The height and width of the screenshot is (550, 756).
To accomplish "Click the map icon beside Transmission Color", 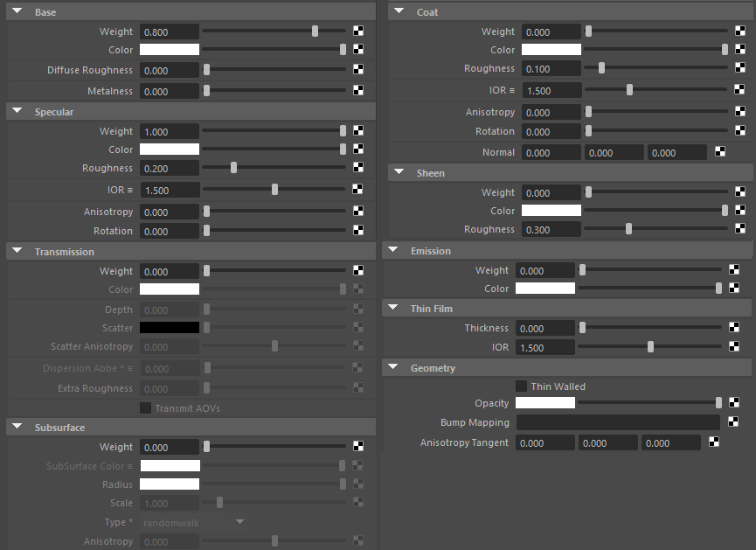I will [x=357, y=289].
